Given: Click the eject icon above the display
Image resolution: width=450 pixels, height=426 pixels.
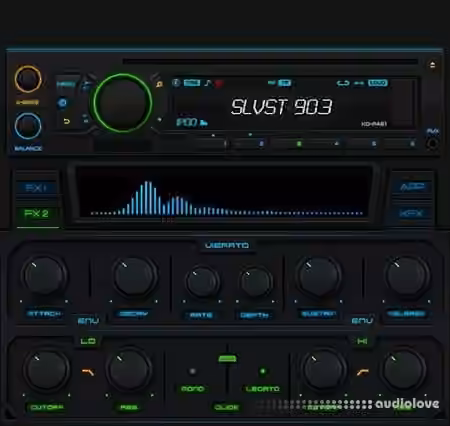Looking at the screenshot, I should click(x=432, y=65).
